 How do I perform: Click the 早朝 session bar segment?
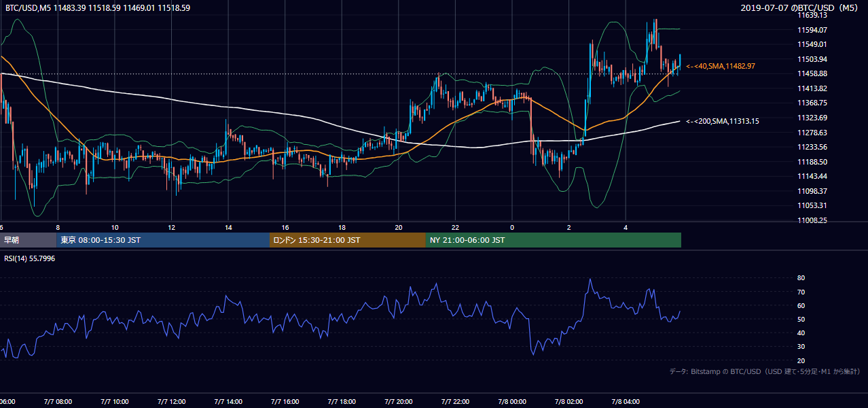[28, 240]
